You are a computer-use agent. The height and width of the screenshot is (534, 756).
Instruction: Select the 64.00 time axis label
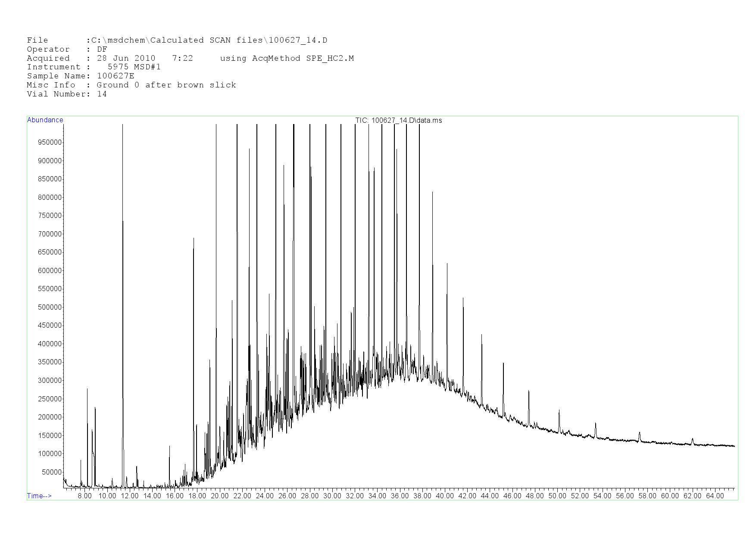tap(715, 496)
